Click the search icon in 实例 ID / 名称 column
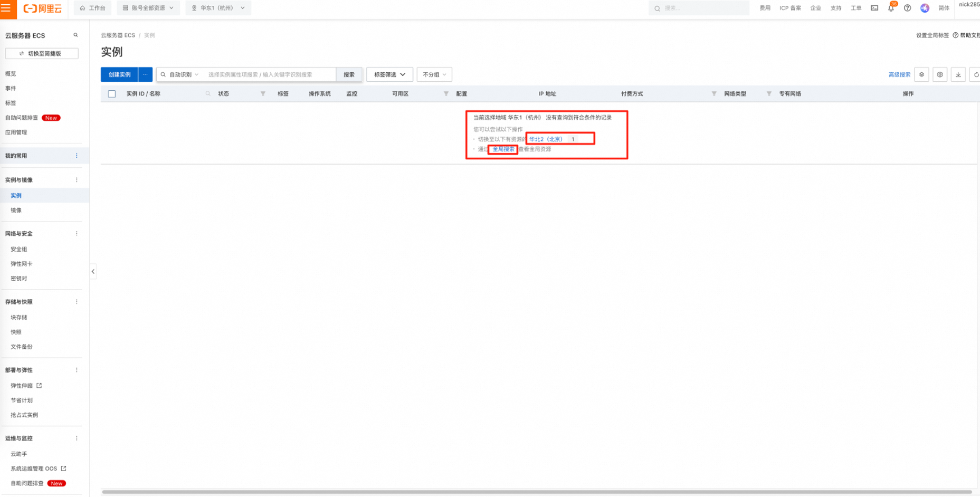 point(208,94)
